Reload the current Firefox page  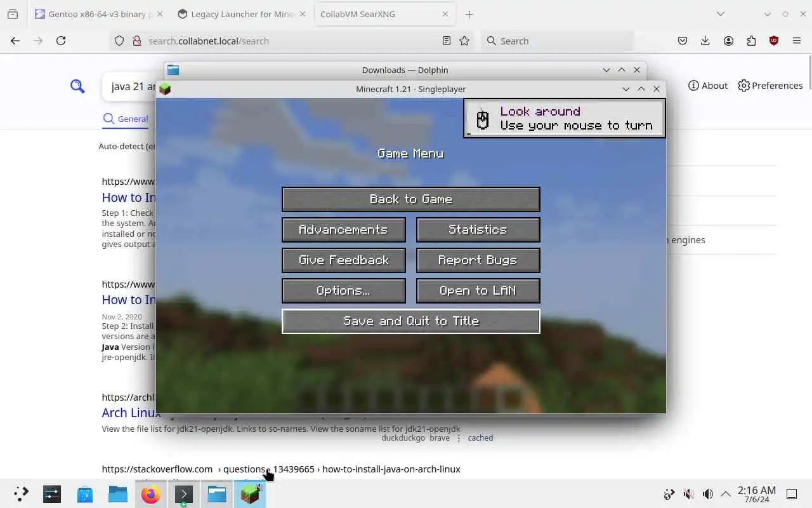coord(61,41)
